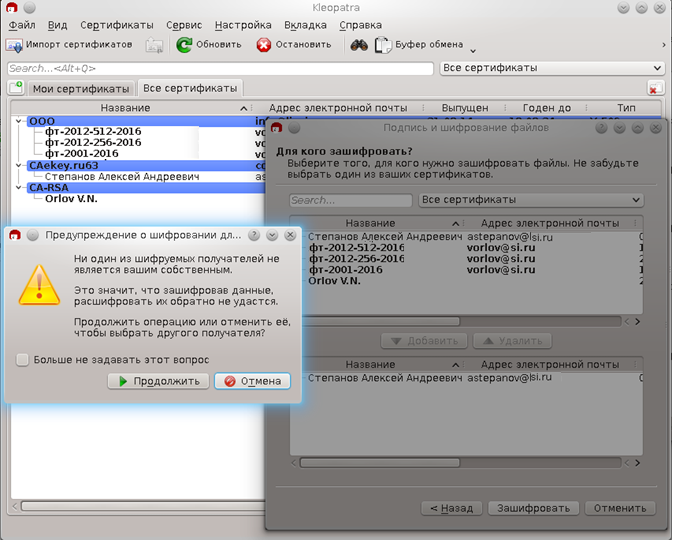
Task: Select Orlov V.N. in the main tree
Action: point(71,199)
